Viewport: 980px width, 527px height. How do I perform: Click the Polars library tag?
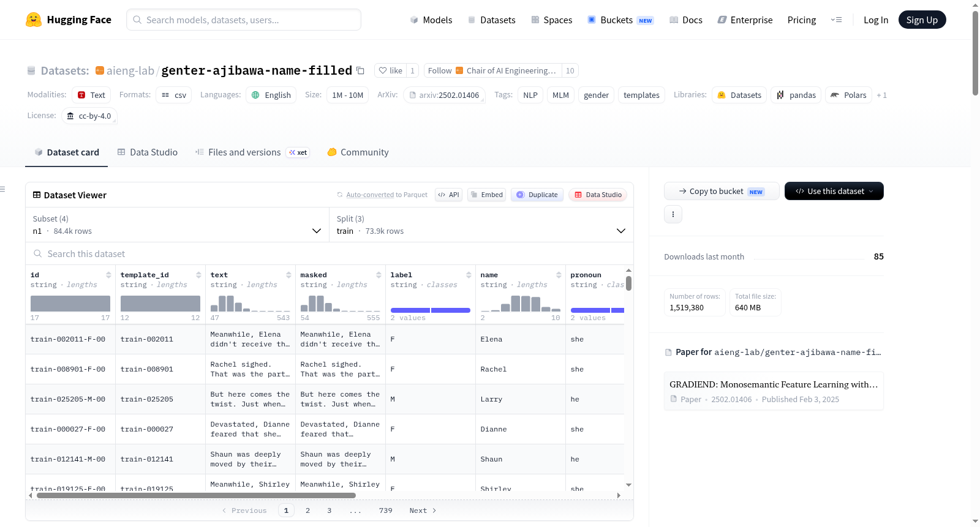849,95
